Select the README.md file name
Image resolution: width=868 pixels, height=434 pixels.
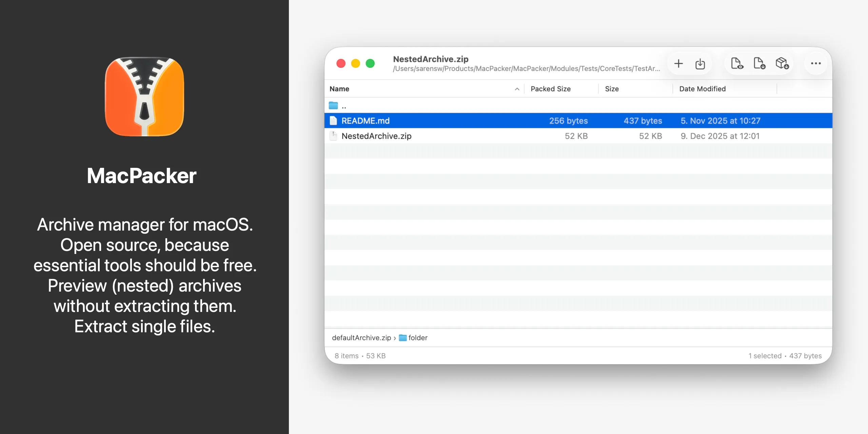(x=366, y=121)
